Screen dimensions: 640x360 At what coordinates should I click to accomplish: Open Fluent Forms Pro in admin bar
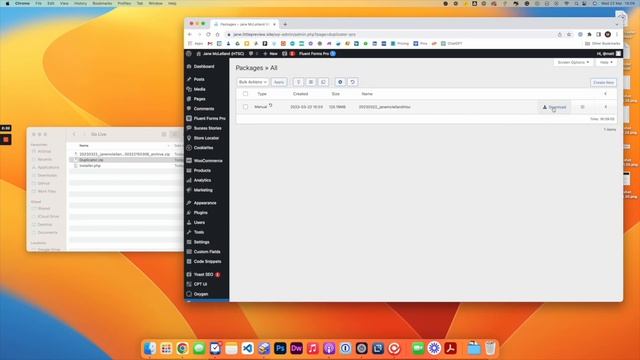pos(317,53)
